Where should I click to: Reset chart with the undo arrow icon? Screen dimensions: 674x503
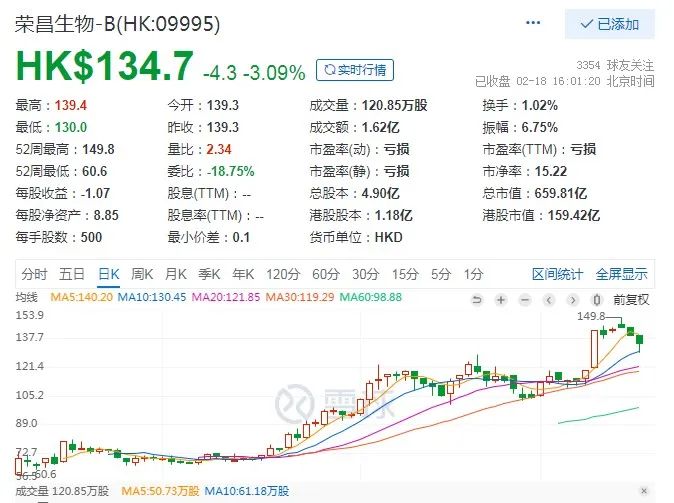pos(477,300)
